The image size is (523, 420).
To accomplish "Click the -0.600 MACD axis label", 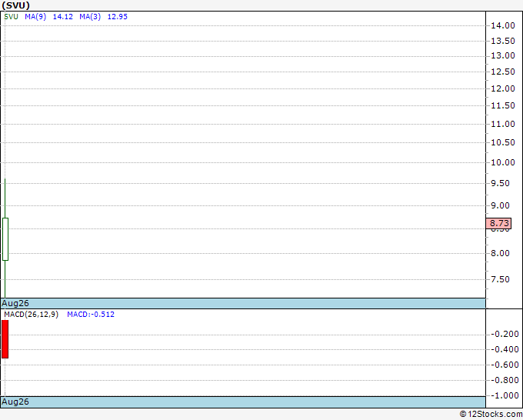I will (505, 365).
